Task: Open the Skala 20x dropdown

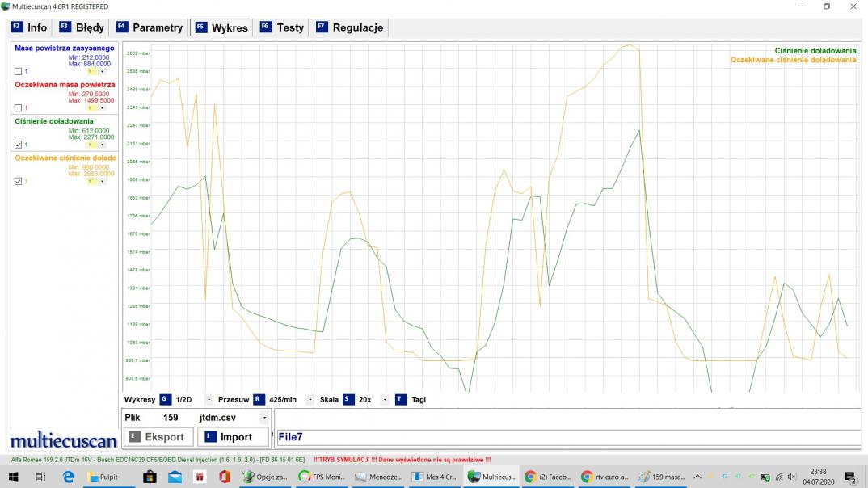Action: pos(384,400)
